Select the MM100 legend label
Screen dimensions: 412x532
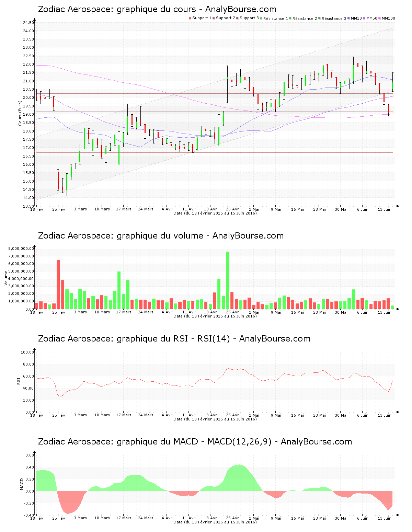coord(388,18)
